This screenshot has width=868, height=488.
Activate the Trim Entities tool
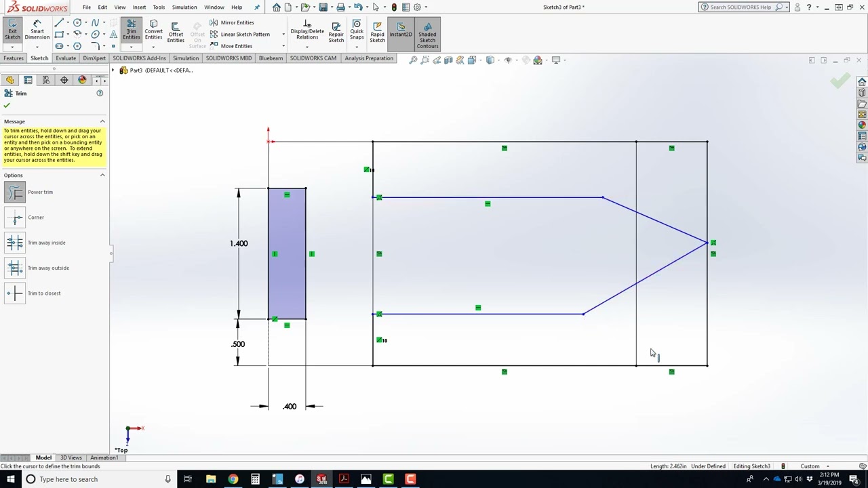click(x=131, y=30)
